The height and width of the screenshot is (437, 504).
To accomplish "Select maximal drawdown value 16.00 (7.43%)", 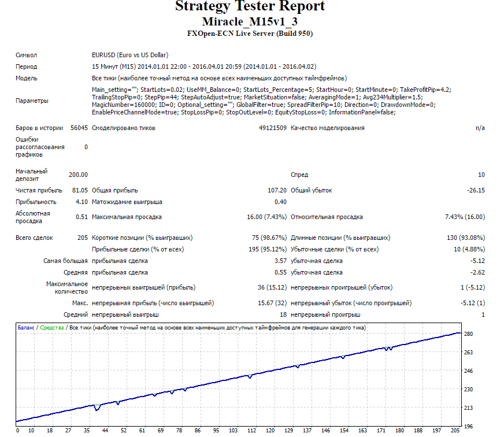I will click(267, 217).
